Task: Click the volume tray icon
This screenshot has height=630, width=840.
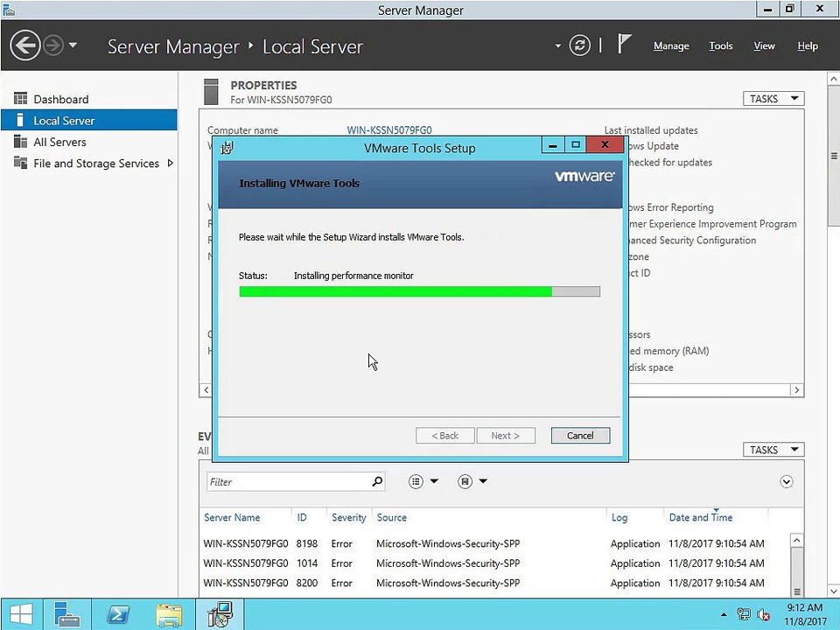Action: point(763,614)
